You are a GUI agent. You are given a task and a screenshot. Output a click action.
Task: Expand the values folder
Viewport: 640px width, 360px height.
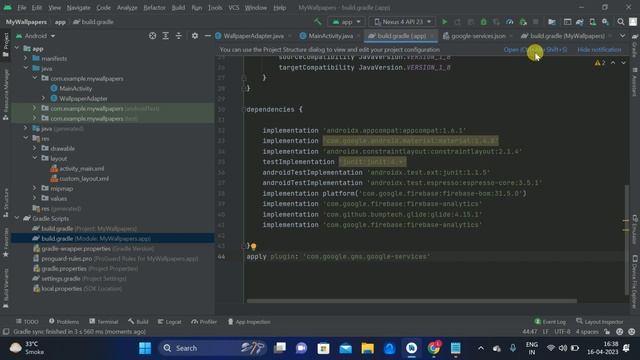[35, 198]
